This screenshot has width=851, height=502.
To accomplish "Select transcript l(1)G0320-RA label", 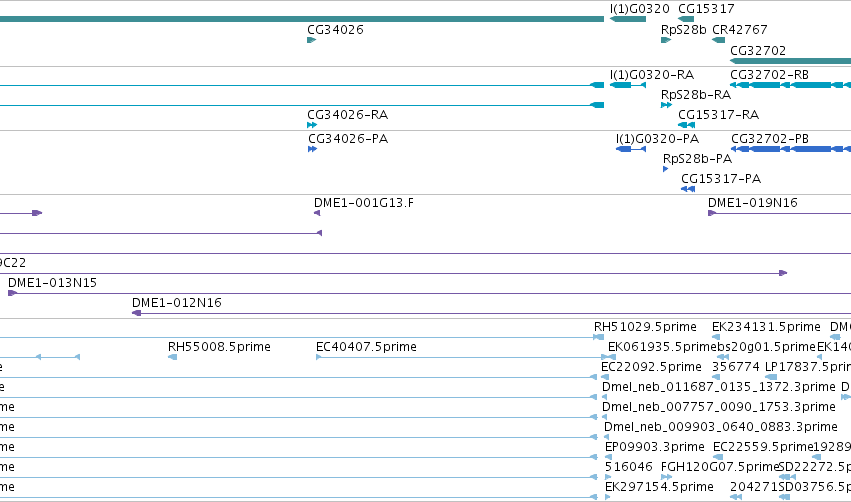I will click(652, 75).
